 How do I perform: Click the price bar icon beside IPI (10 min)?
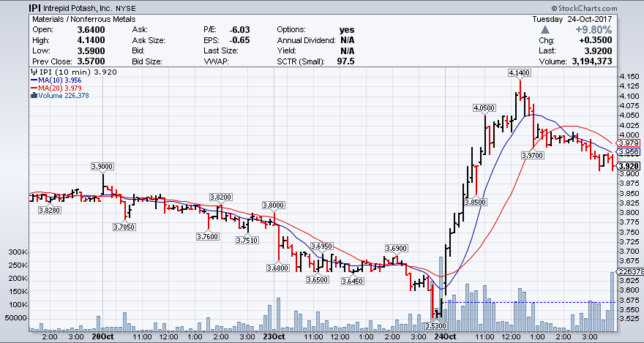point(33,72)
